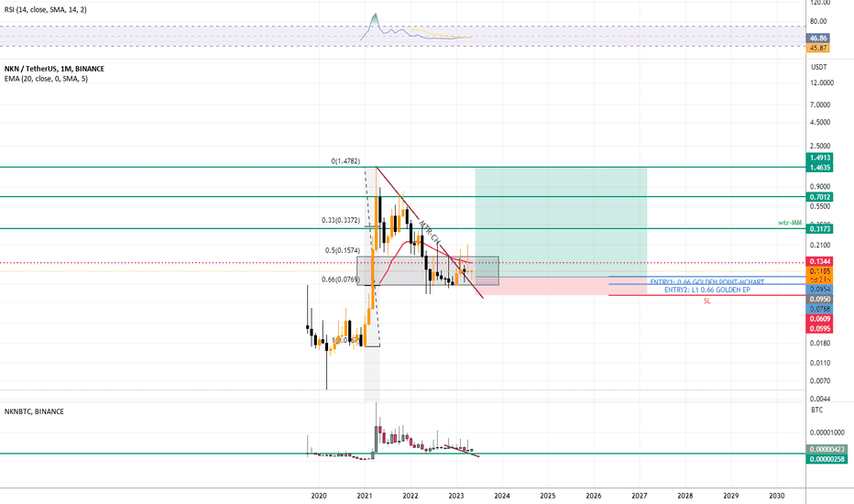The width and height of the screenshot is (854, 504).
Task: Click the 2025 label on time axis
Action: [547, 496]
